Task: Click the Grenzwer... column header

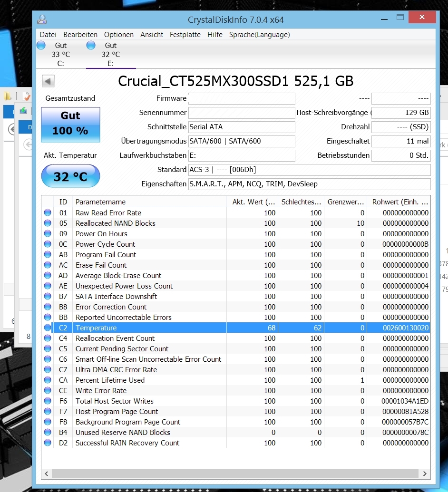Action: click(x=345, y=202)
